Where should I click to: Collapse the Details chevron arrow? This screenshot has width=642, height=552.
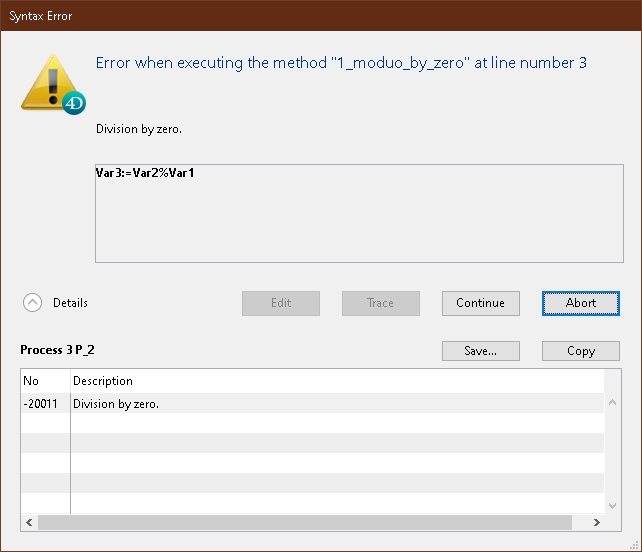click(33, 303)
